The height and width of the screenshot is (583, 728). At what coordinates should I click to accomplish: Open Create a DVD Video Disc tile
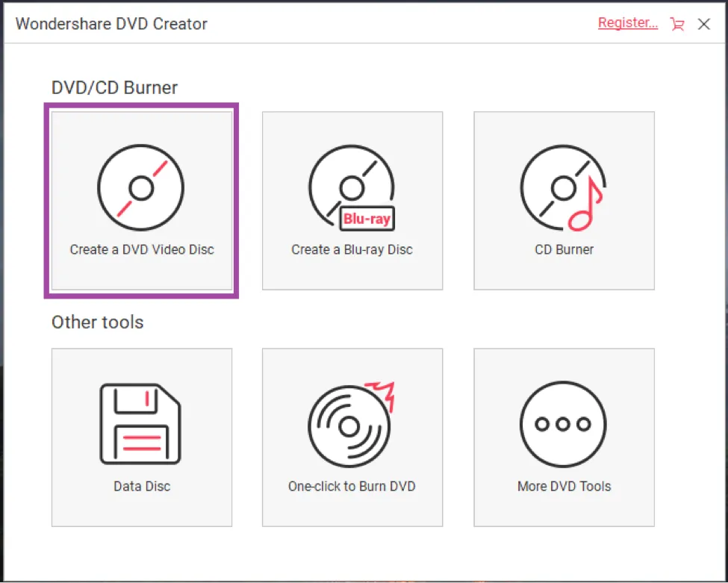[142, 201]
